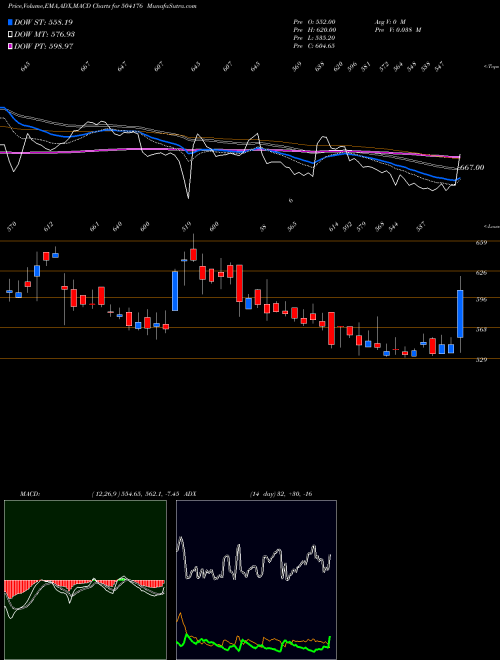500x660 pixels.
Task: Click the Pre H high price text
Action: pos(314,30)
